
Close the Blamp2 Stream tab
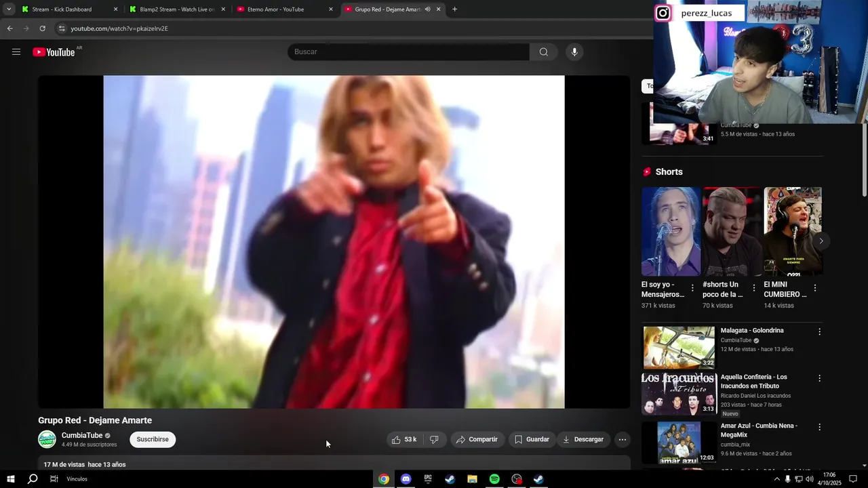tap(223, 9)
